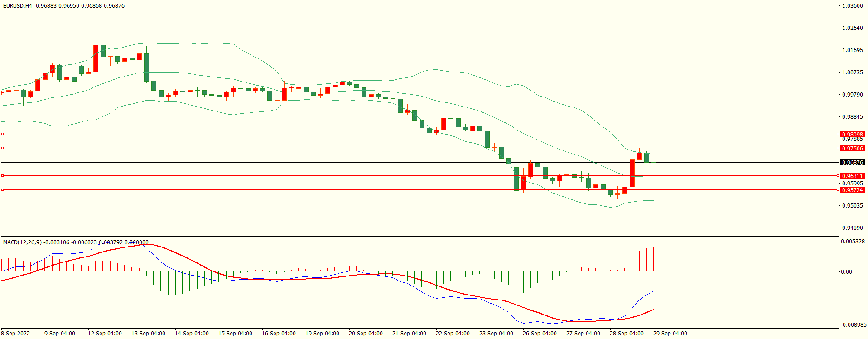Select the 13 Sep 04:00 time axis label
Image resolution: width=868 pixels, height=339 pixels.
(148, 334)
